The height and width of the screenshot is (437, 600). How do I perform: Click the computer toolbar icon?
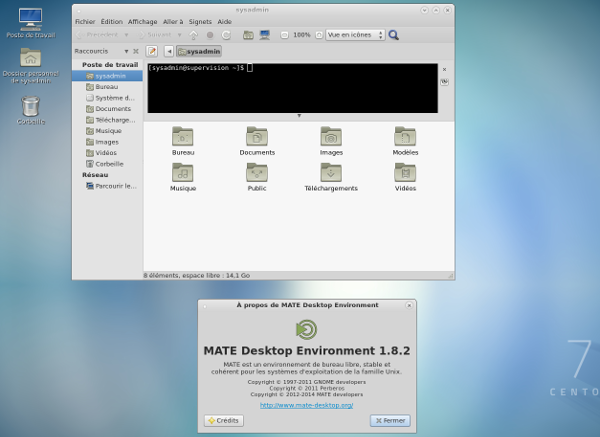pyautogui.click(x=264, y=35)
